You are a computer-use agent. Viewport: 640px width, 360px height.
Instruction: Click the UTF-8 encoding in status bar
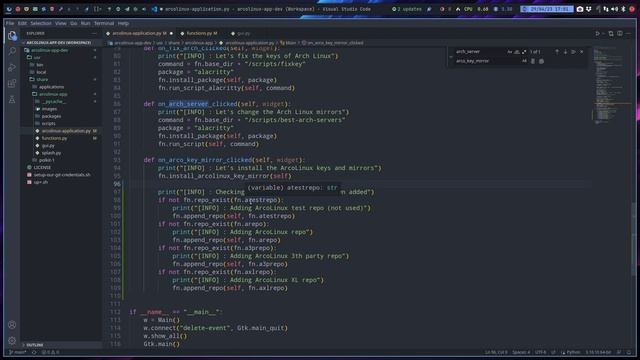tap(540, 352)
